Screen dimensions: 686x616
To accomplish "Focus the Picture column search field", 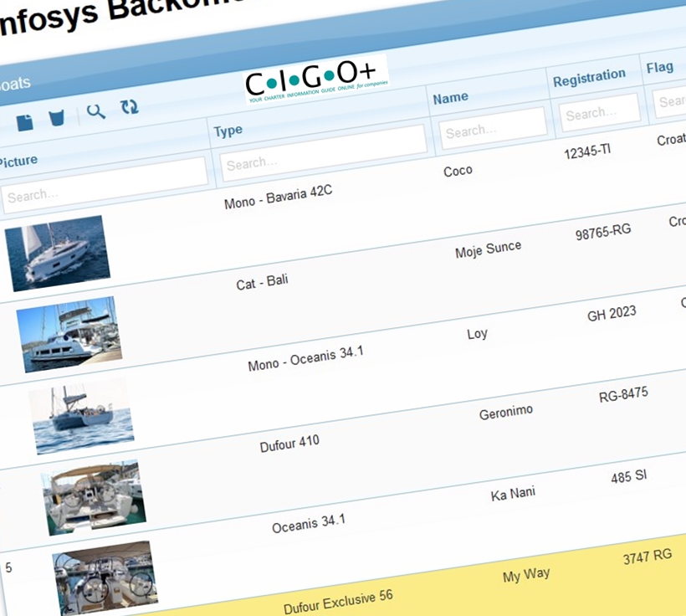I will pyautogui.click(x=105, y=186).
